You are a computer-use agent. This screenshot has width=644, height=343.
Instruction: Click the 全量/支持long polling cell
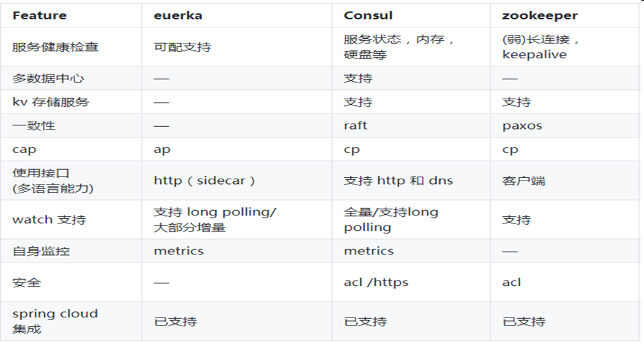click(391, 219)
